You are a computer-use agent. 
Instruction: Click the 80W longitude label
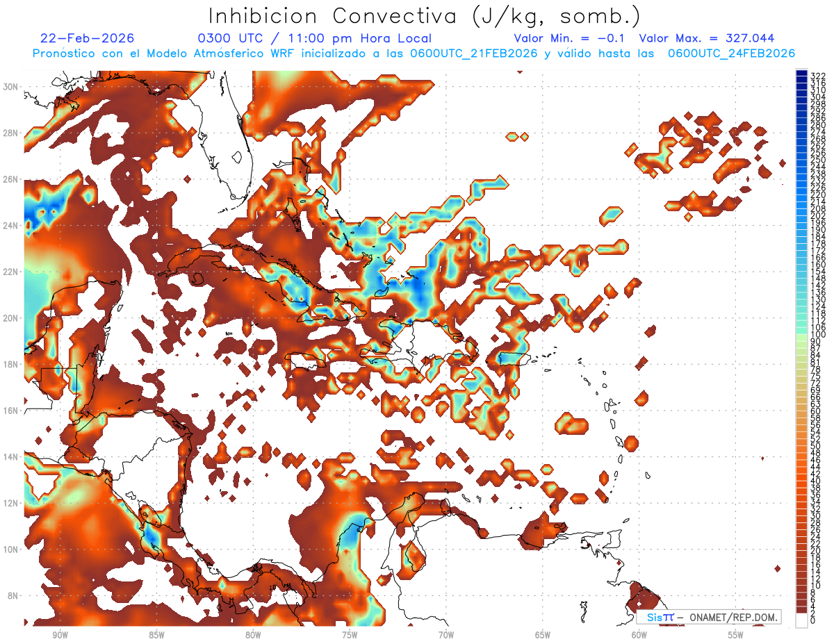point(253,635)
